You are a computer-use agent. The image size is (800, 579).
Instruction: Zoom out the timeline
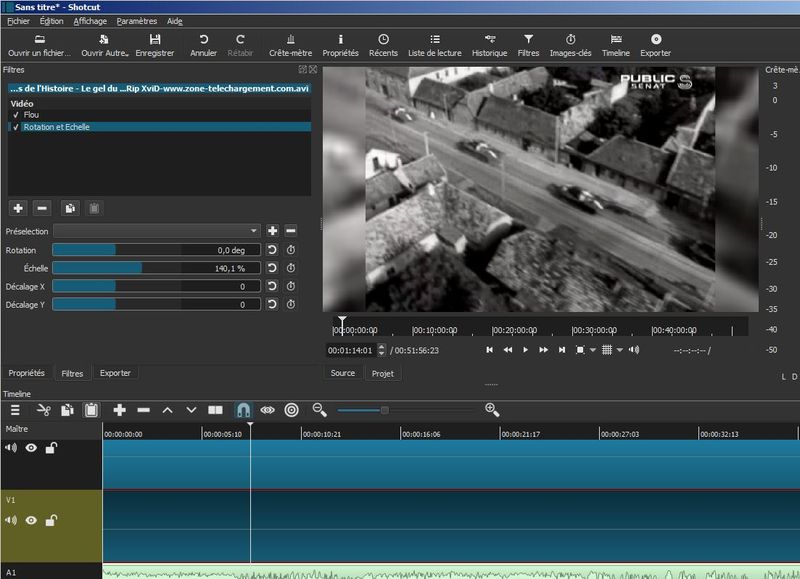tap(319, 410)
